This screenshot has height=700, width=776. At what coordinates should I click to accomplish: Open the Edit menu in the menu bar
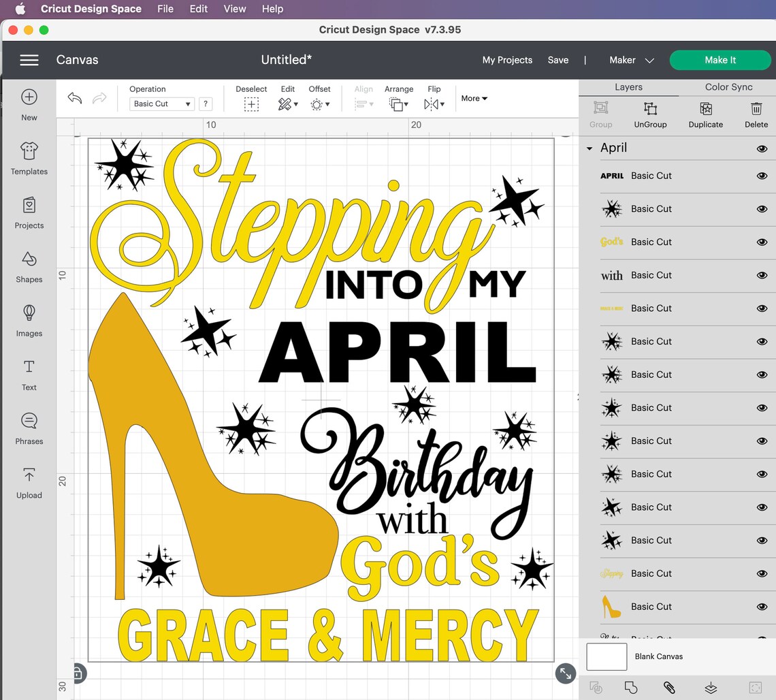(x=198, y=9)
